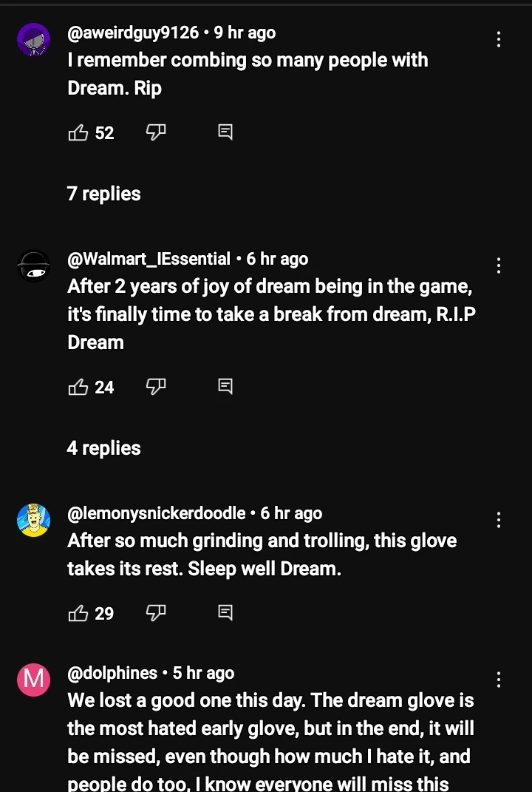This screenshot has height=792, width=532.
Task: Open three-dot menu on @dolphines' comment
Action: point(499,680)
